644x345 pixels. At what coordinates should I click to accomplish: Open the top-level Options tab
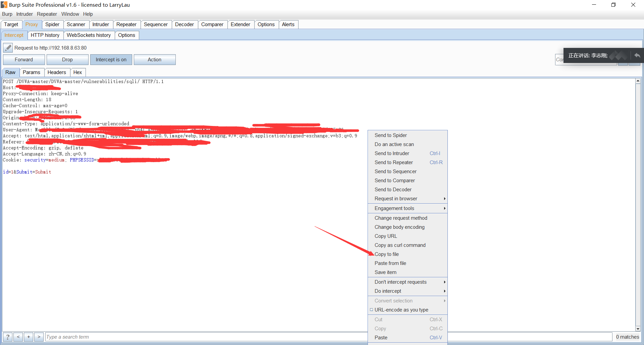point(266,24)
